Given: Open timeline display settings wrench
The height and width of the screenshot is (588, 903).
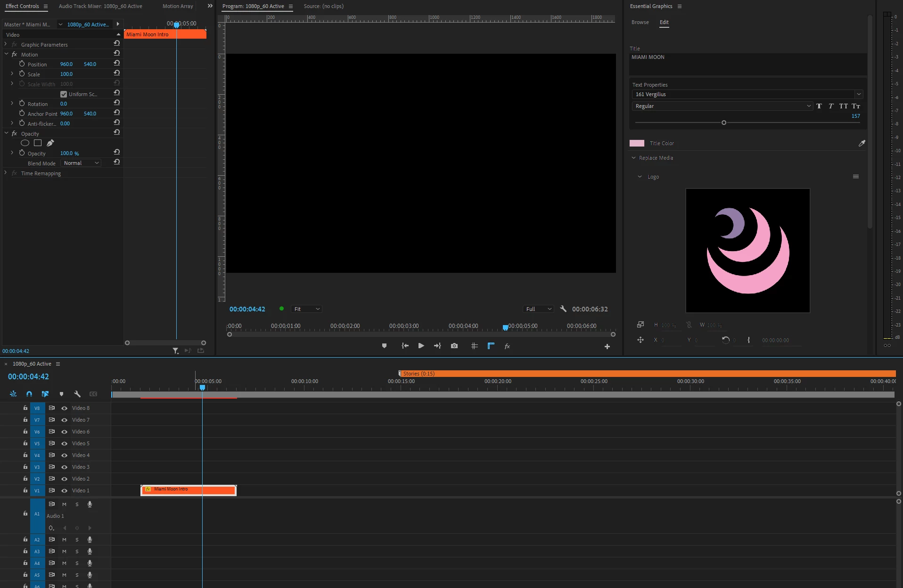Looking at the screenshot, I should 77,394.
